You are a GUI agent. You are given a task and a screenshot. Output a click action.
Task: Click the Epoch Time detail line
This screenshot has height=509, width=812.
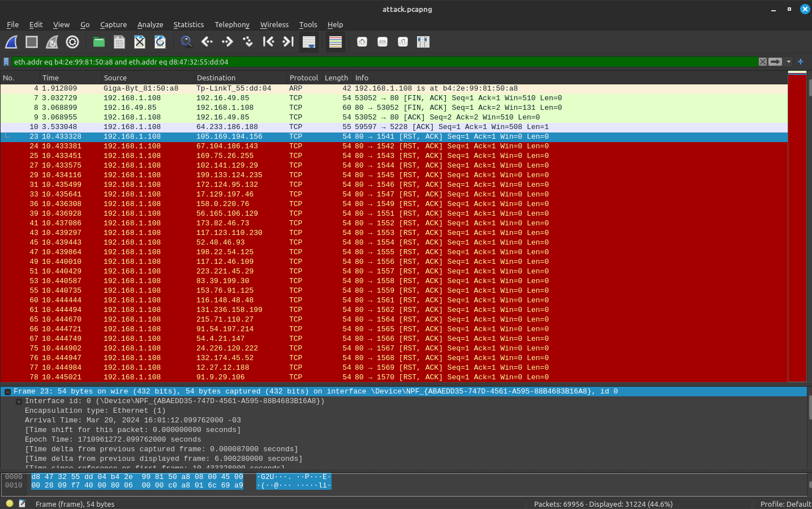click(x=113, y=440)
